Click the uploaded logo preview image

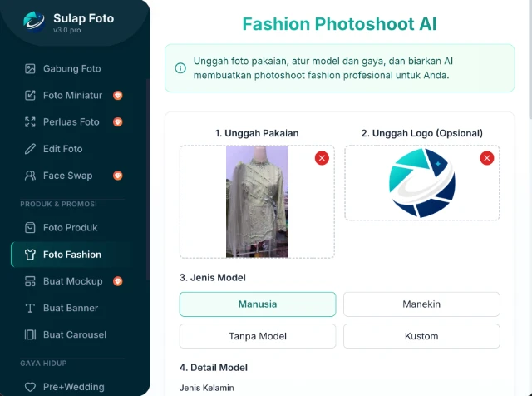[421, 183]
